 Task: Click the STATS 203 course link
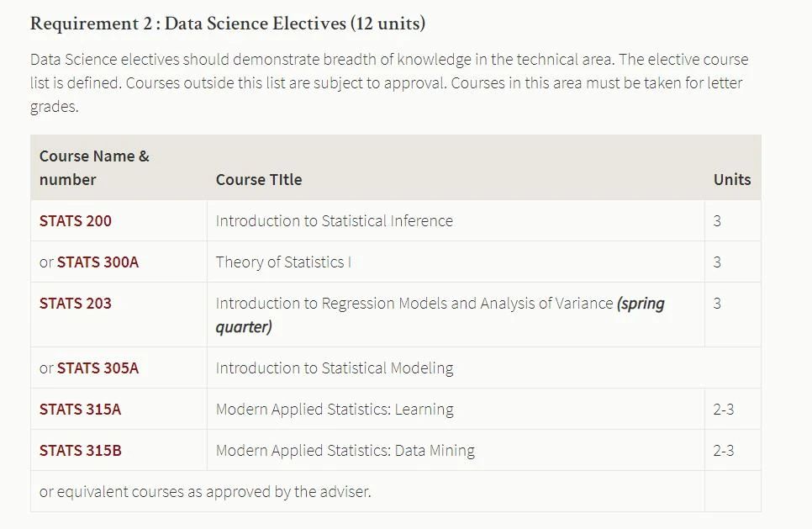pos(76,303)
